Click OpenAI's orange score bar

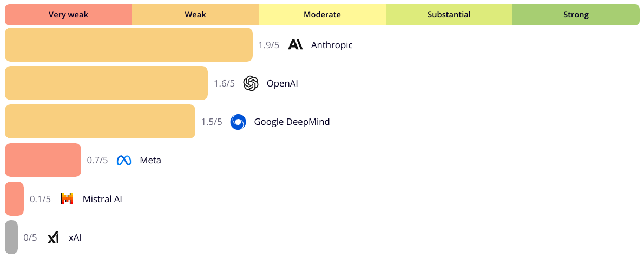tap(107, 83)
